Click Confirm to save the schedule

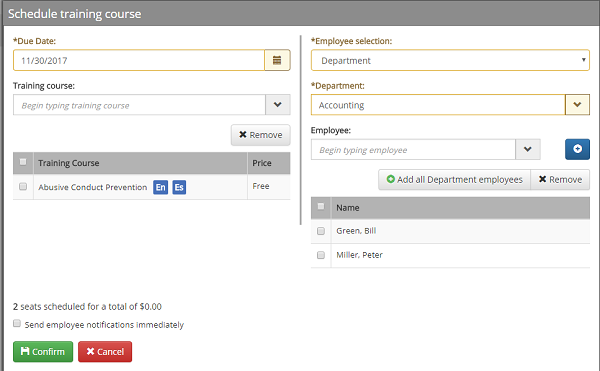point(43,351)
